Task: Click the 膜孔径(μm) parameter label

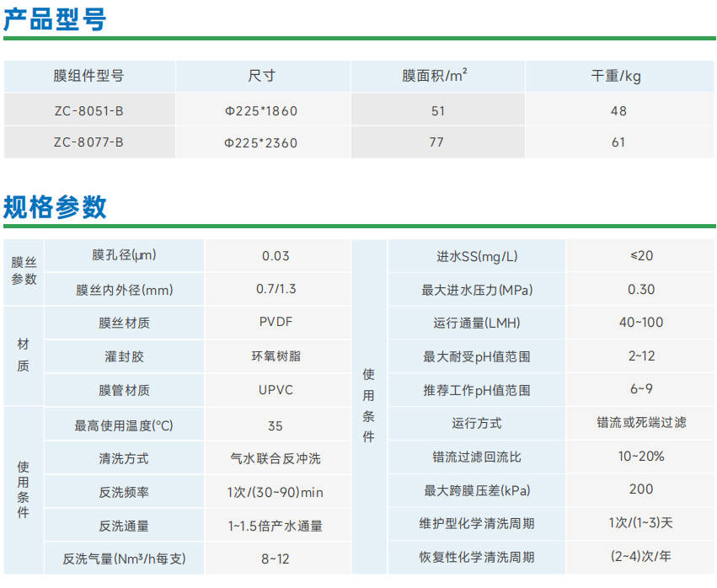Action: pos(125,255)
